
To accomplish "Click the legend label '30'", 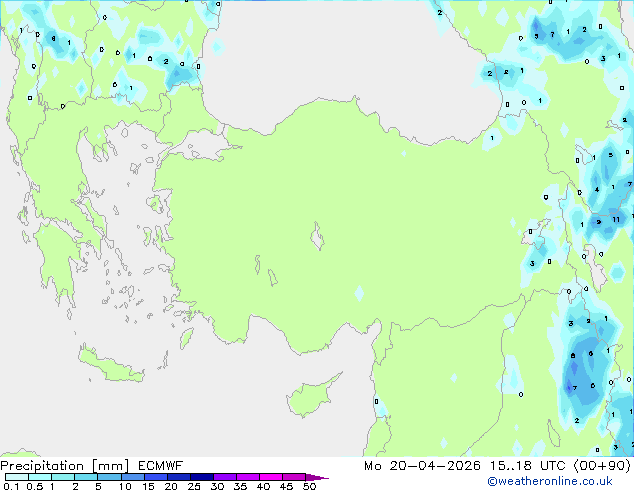I will 217,486.
